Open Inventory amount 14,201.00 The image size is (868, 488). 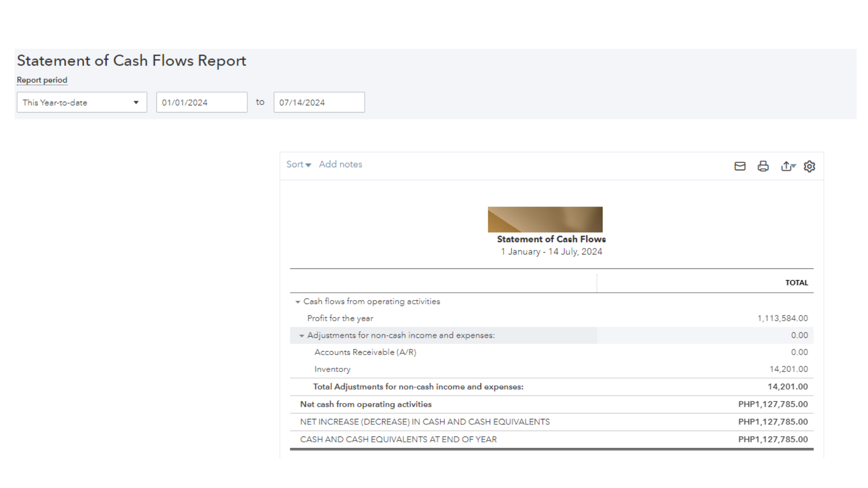pyautogui.click(x=788, y=369)
